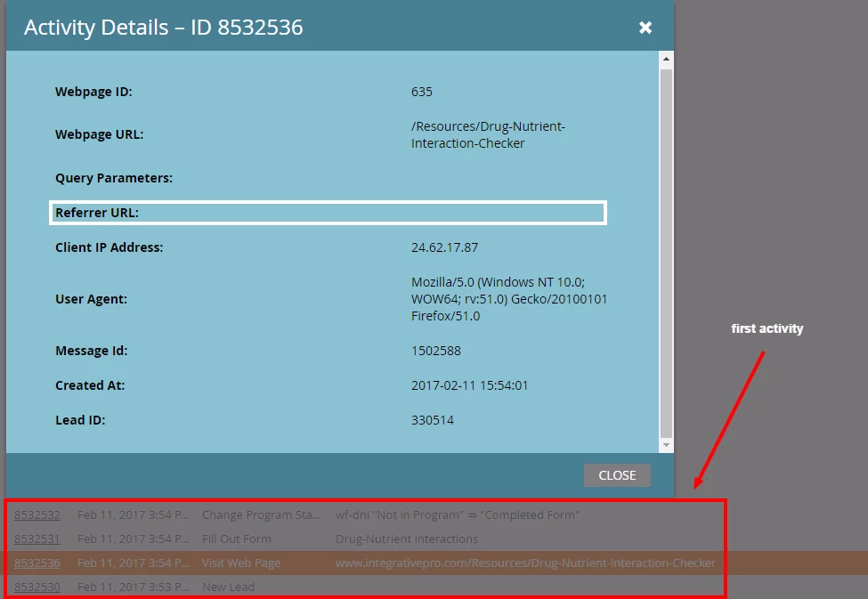The height and width of the screenshot is (599, 868).
Task: Open activity ID 8532536 link
Action: 37,563
